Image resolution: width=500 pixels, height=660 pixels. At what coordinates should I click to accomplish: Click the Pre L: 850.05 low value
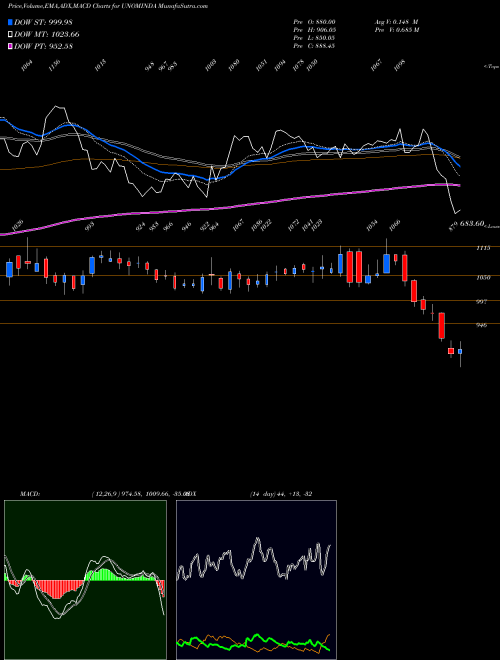coord(314,38)
